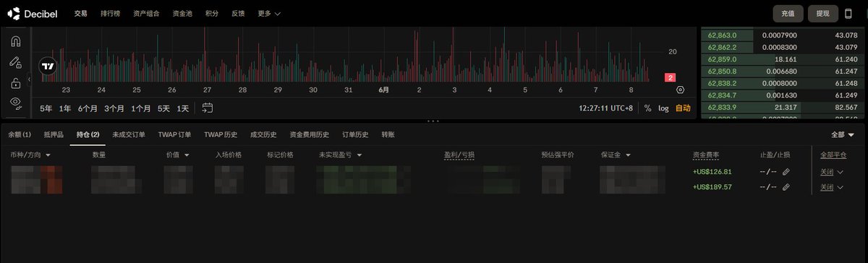Open the 资金池 menu item
868x263 pixels.
pos(182,13)
